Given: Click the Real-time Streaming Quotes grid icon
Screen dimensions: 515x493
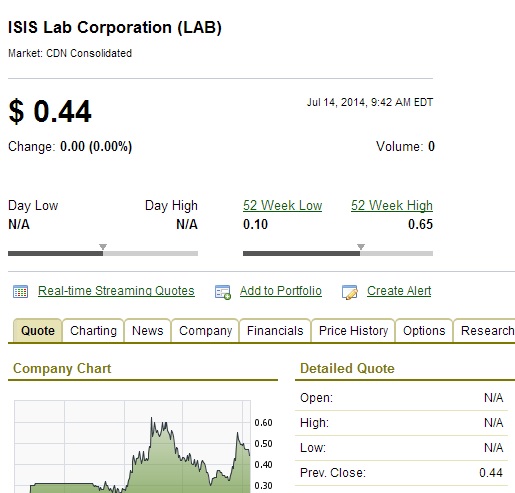Looking at the screenshot, I should click(20, 292).
